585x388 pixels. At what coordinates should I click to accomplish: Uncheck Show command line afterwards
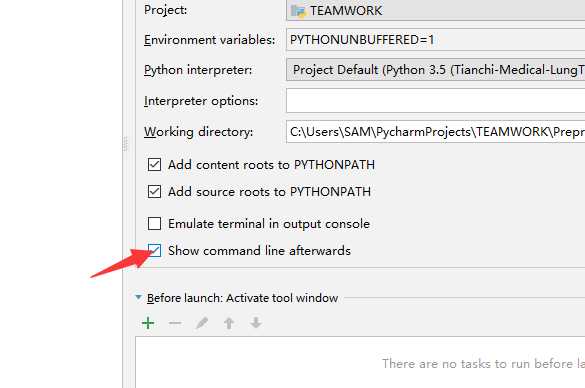(154, 250)
